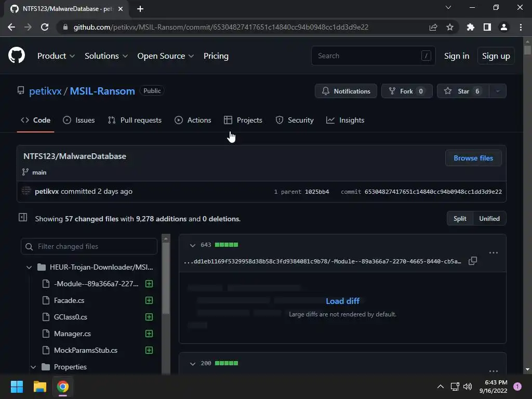Open Windows Start menu
This screenshot has width=532, height=399.
17,387
